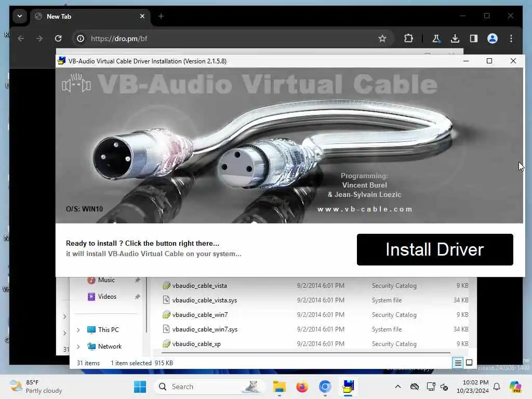The width and height of the screenshot is (532, 399).
Task: Open Chrome extensions puzzle icon
Action: [408, 38]
